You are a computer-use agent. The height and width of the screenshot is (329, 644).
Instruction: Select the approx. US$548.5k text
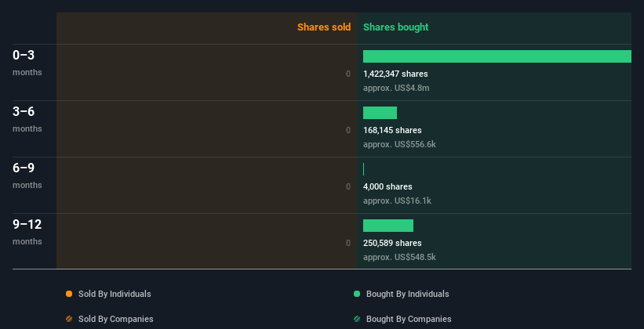coord(399,257)
